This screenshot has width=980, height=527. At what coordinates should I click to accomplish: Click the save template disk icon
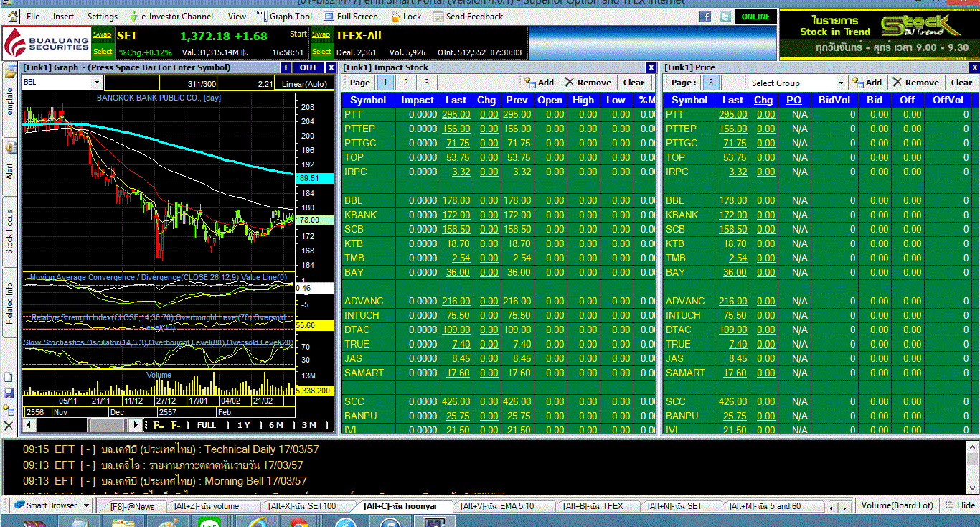pyautogui.click(x=9, y=393)
